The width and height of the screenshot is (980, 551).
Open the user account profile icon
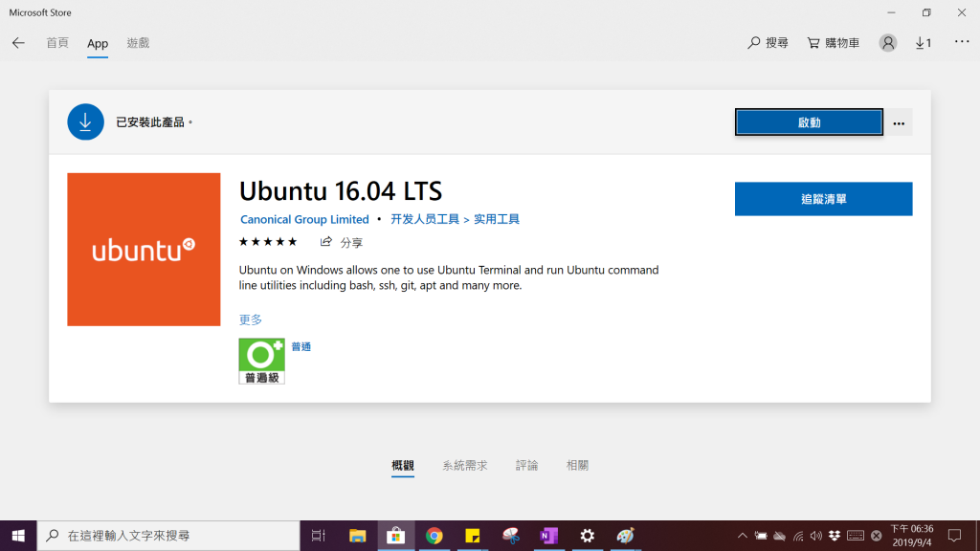(x=887, y=43)
